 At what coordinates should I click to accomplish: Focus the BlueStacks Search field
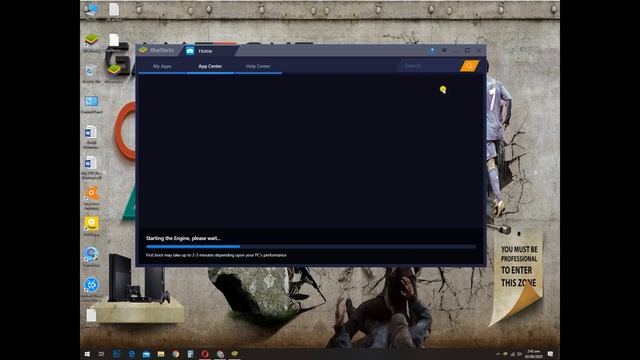point(429,66)
